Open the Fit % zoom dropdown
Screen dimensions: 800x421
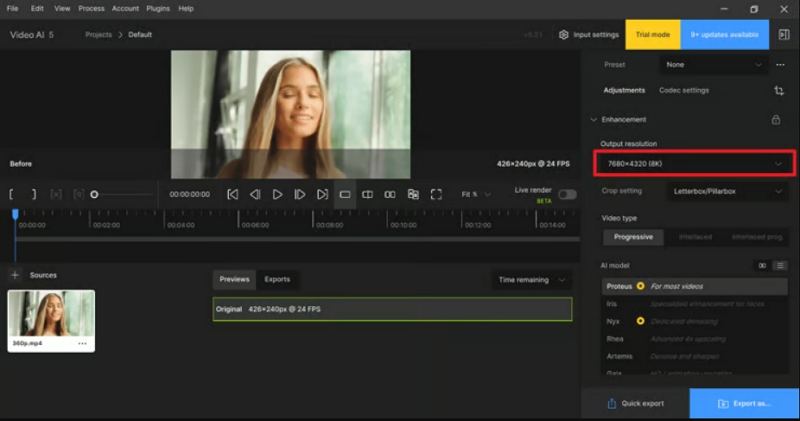476,194
